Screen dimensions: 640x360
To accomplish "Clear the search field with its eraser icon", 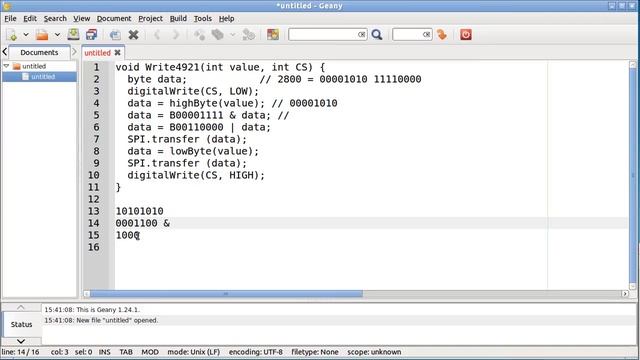I will (362, 35).
